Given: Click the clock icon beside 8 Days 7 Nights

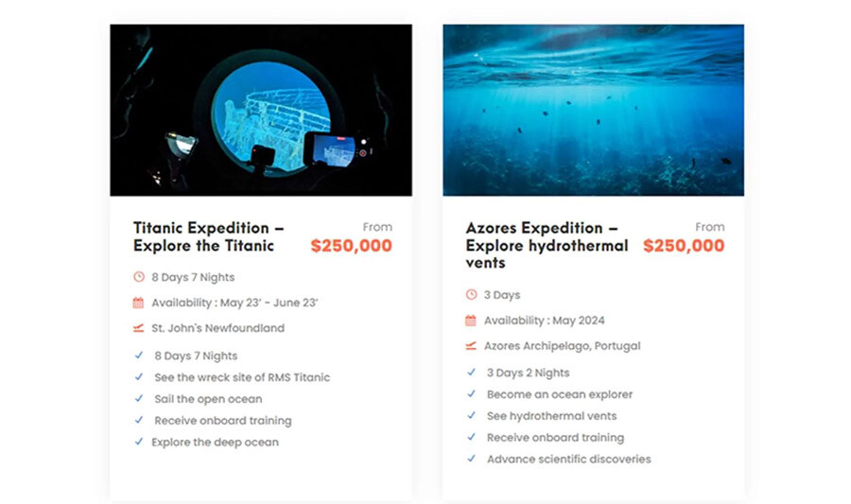Looking at the screenshot, I should pyautogui.click(x=139, y=277).
